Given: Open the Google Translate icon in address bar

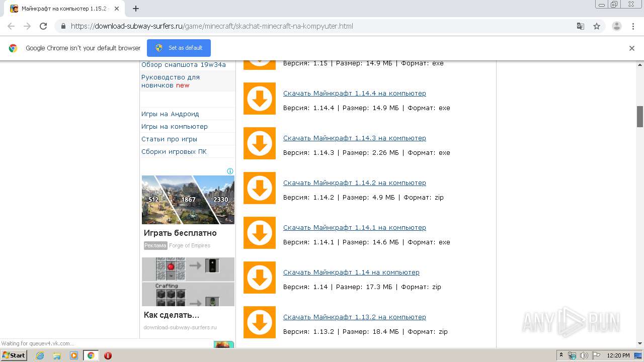Looking at the screenshot, I should [x=580, y=26].
